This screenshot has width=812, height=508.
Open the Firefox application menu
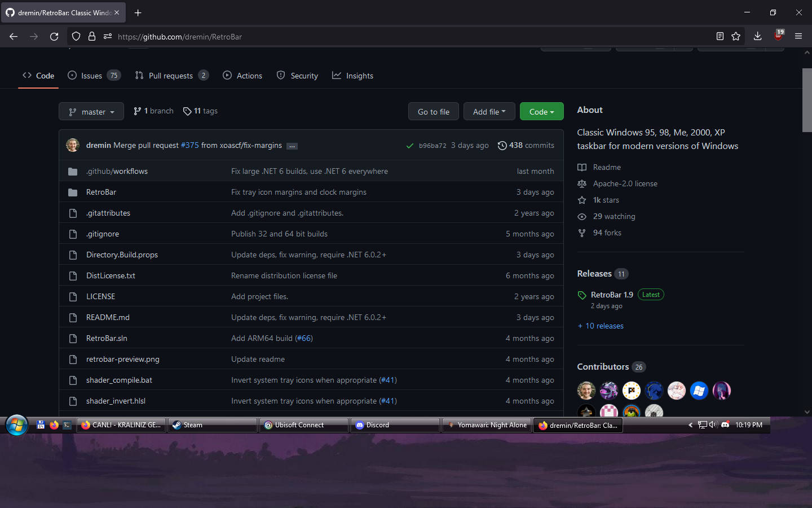(798, 36)
